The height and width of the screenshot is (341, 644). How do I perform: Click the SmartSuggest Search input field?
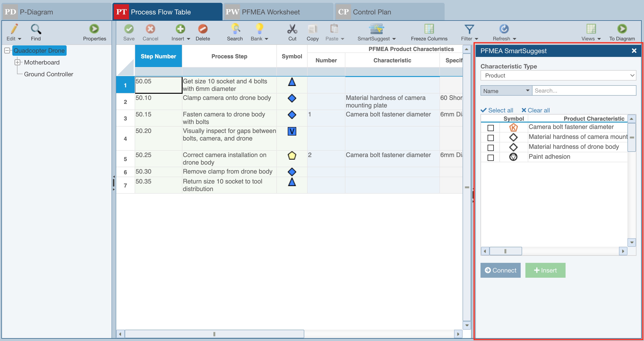coord(584,91)
